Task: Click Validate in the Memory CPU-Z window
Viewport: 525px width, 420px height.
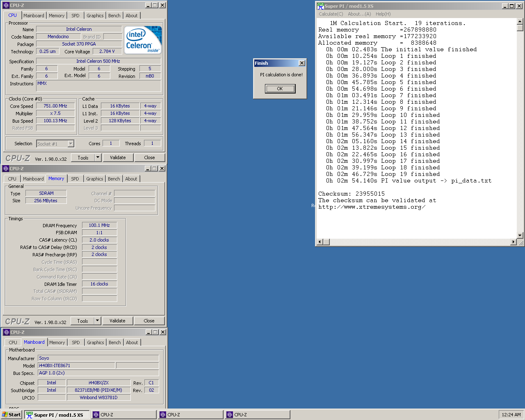Action: (x=117, y=321)
